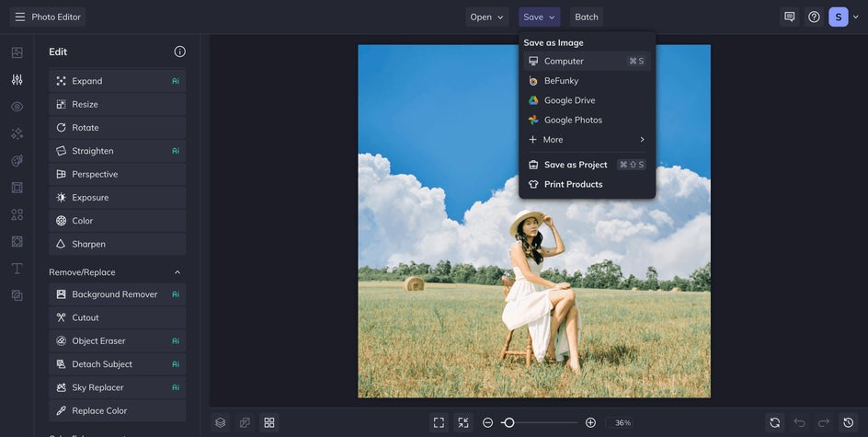Image resolution: width=868 pixels, height=437 pixels.
Task: Open the history clock icon
Action: (848, 422)
